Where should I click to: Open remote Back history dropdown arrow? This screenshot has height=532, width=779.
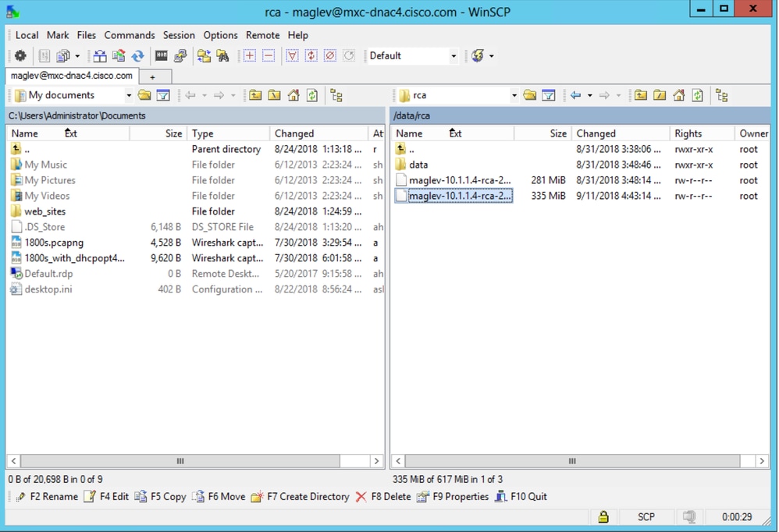point(590,95)
